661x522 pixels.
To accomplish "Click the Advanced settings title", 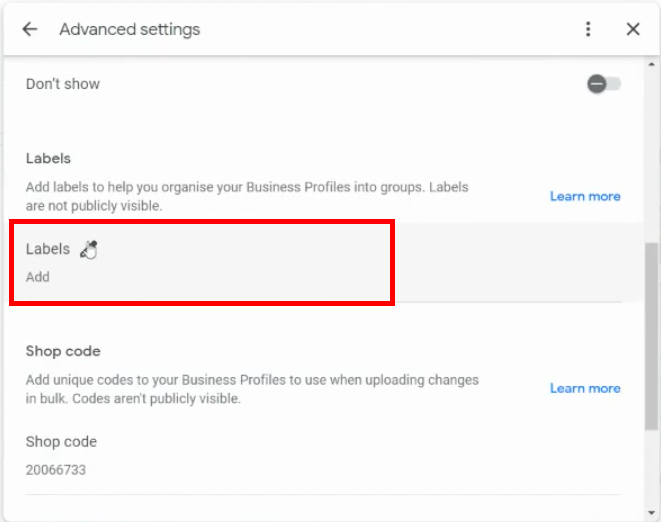I will point(129,30).
